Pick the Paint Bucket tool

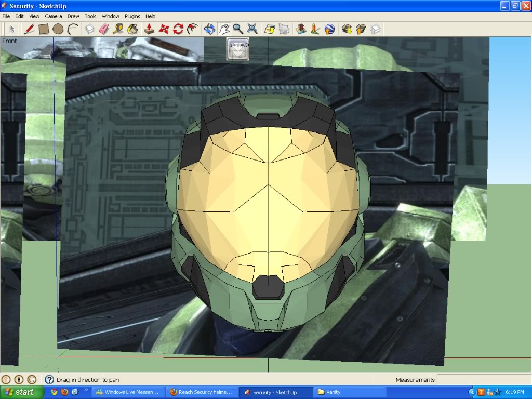(x=132, y=29)
